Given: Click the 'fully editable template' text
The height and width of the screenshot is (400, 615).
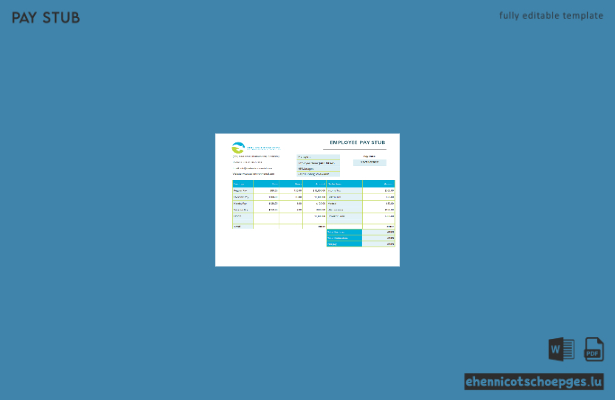Looking at the screenshot, I should (x=551, y=16).
